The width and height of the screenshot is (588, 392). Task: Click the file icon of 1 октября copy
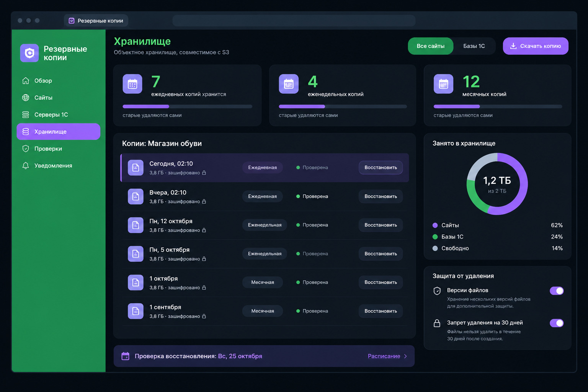(x=136, y=283)
